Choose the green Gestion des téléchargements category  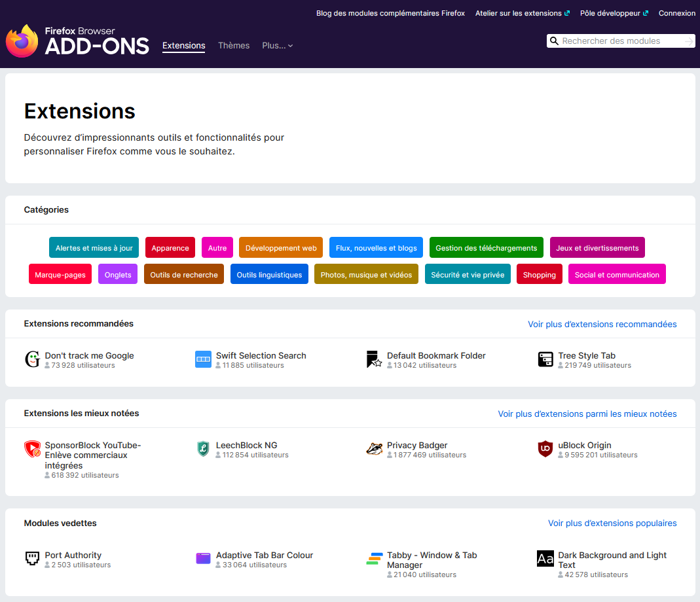(x=486, y=248)
